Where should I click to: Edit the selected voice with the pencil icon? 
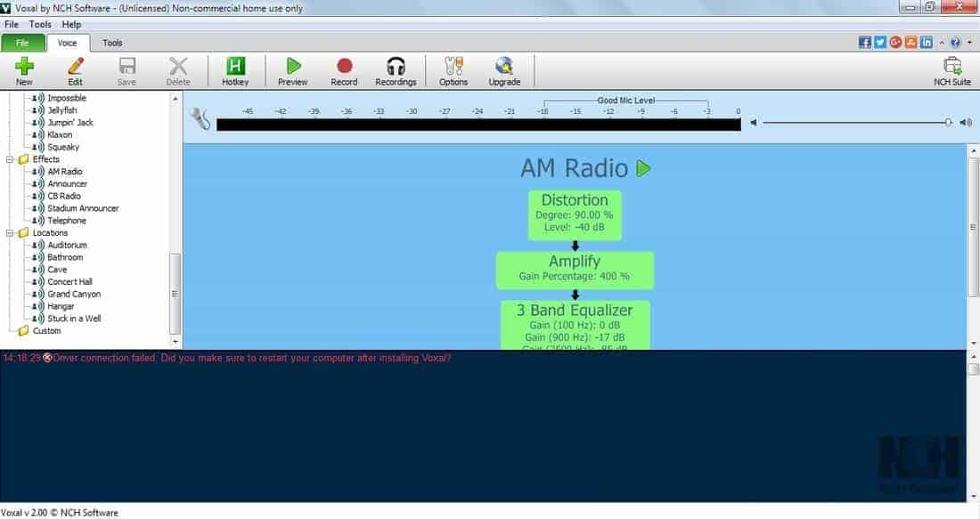pos(75,70)
